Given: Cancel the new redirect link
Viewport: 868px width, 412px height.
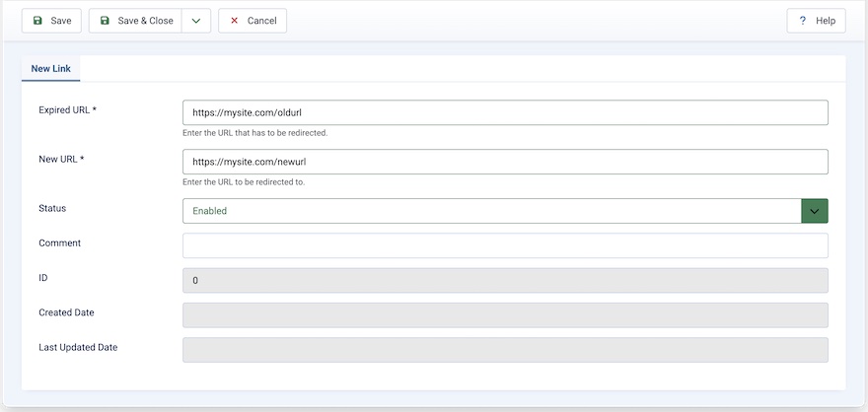Looking at the screenshot, I should click(253, 21).
